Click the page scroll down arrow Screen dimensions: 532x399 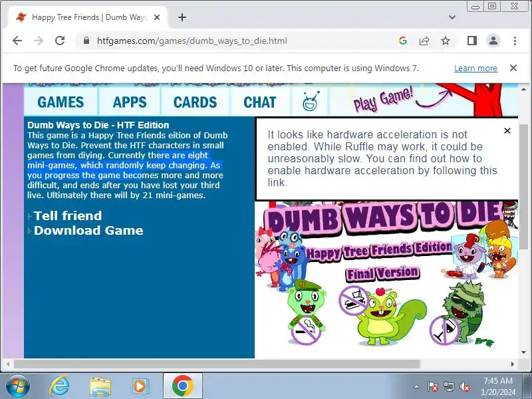coord(524,353)
